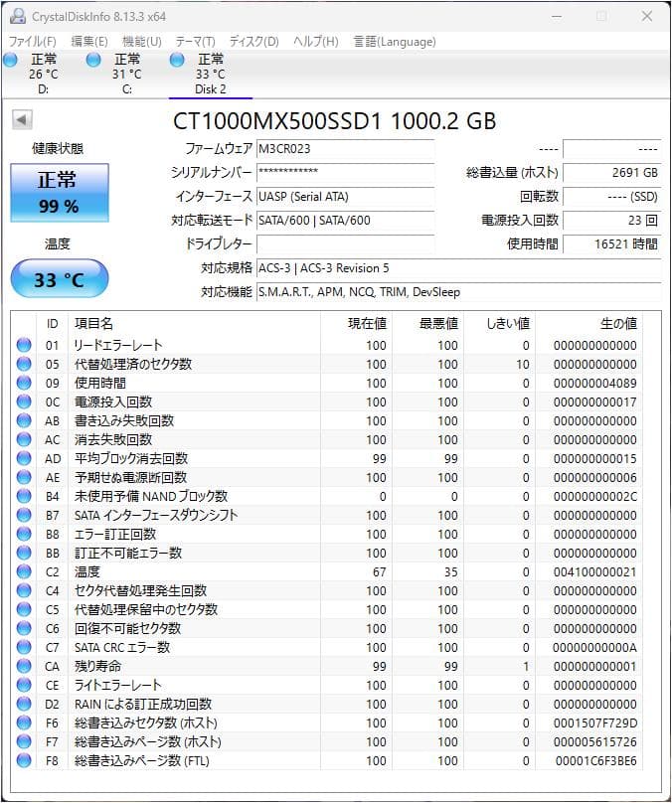The image size is (672, 803).
Task: Open the ヘルプ(H) menu
Action: click(x=316, y=42)
